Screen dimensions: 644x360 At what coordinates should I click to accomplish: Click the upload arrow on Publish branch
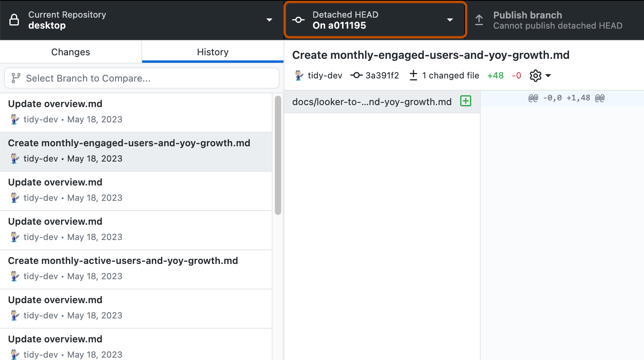coord(479,20)
